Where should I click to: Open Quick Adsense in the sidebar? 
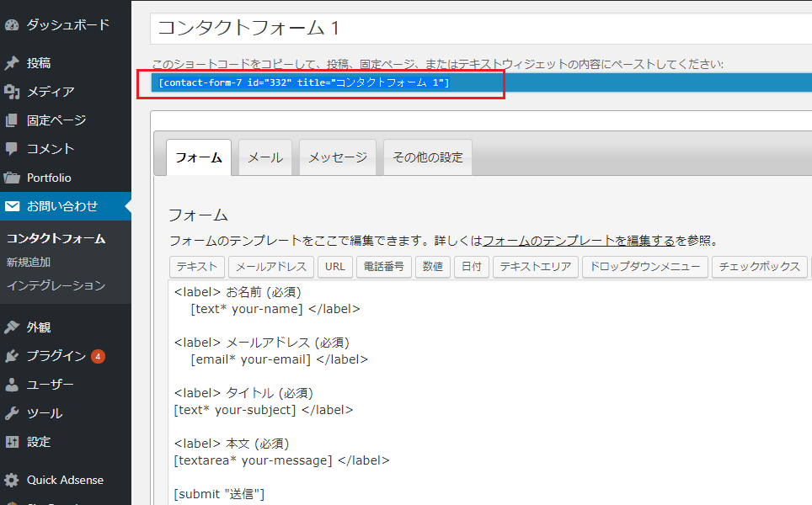pyautogui.click(x=65, y=480)
